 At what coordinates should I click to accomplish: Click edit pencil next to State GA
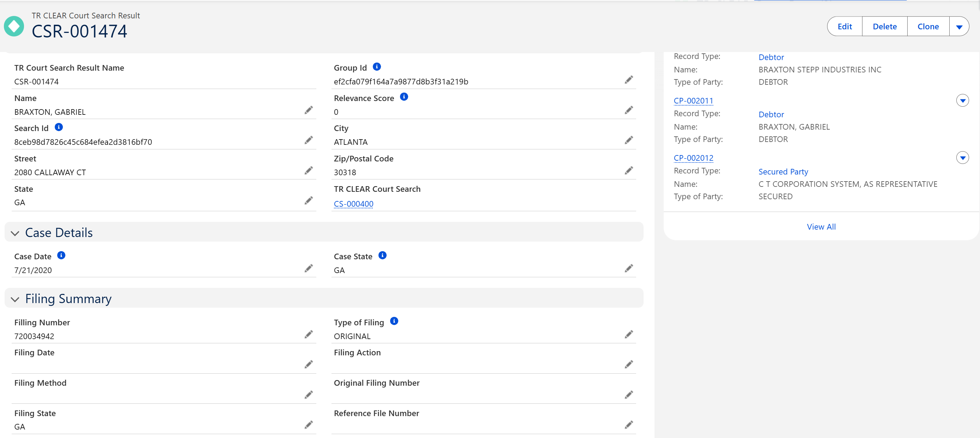tap(309, 201)
